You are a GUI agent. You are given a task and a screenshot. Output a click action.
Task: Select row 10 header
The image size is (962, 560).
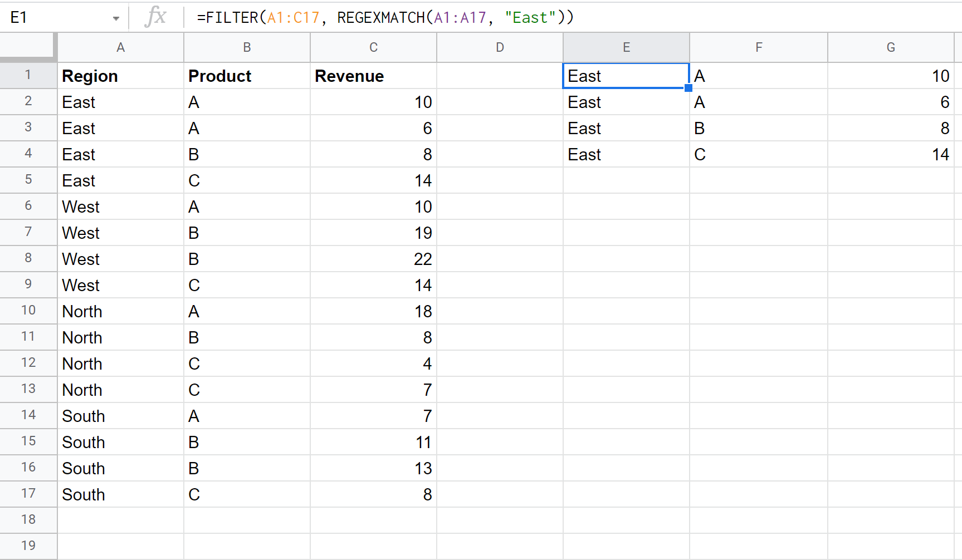coord(28,311)
